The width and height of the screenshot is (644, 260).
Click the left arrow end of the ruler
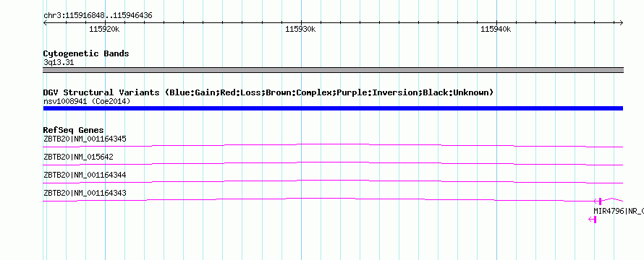tap(45, 23)
